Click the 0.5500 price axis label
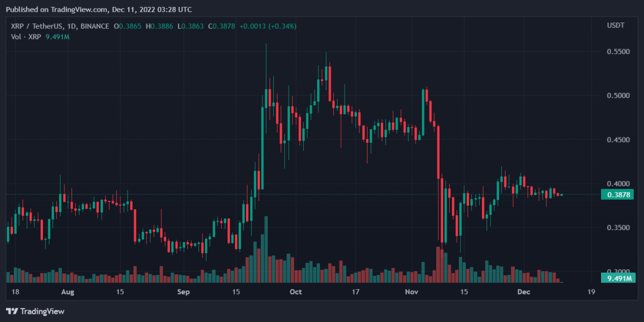 coord(617,52)
